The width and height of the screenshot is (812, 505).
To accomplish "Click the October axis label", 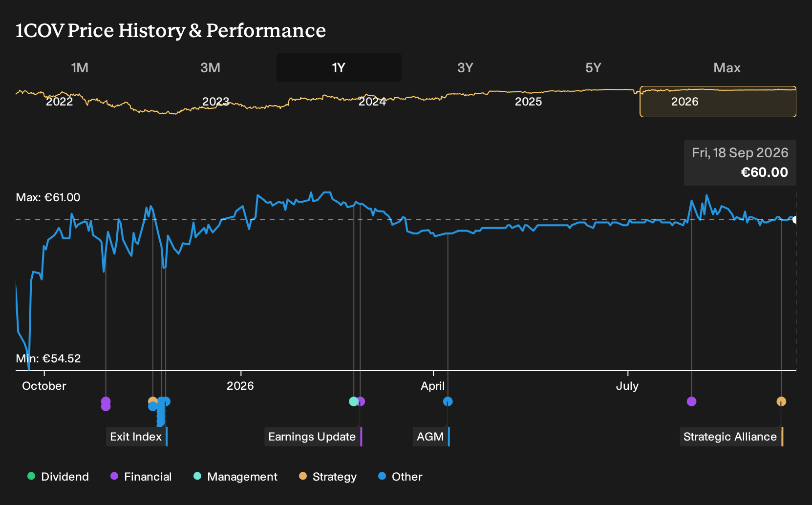I will [44, 386].
